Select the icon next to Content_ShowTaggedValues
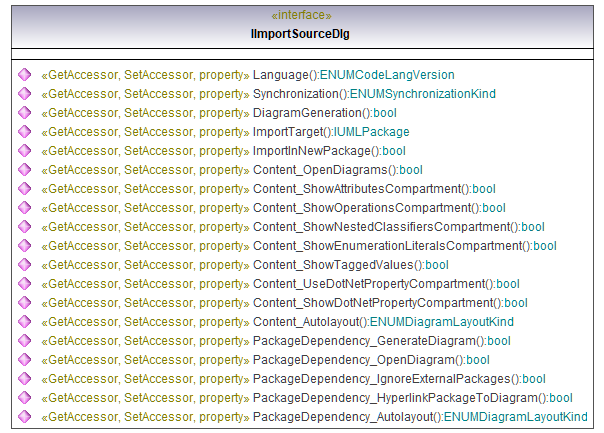Viewport: 604px width, 433px height. [24, 265]
